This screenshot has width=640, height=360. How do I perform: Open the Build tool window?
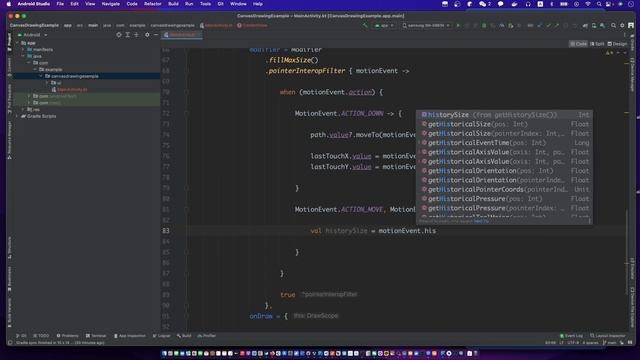tap(184, 336)
